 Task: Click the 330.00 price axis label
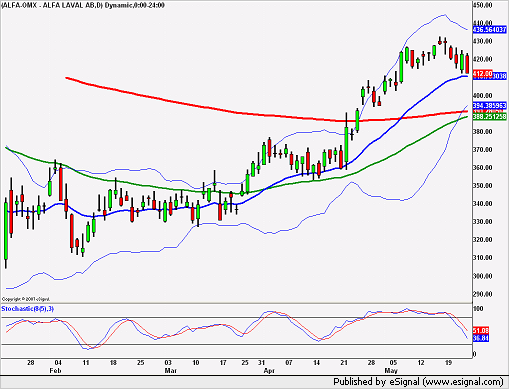pos(482,221)
